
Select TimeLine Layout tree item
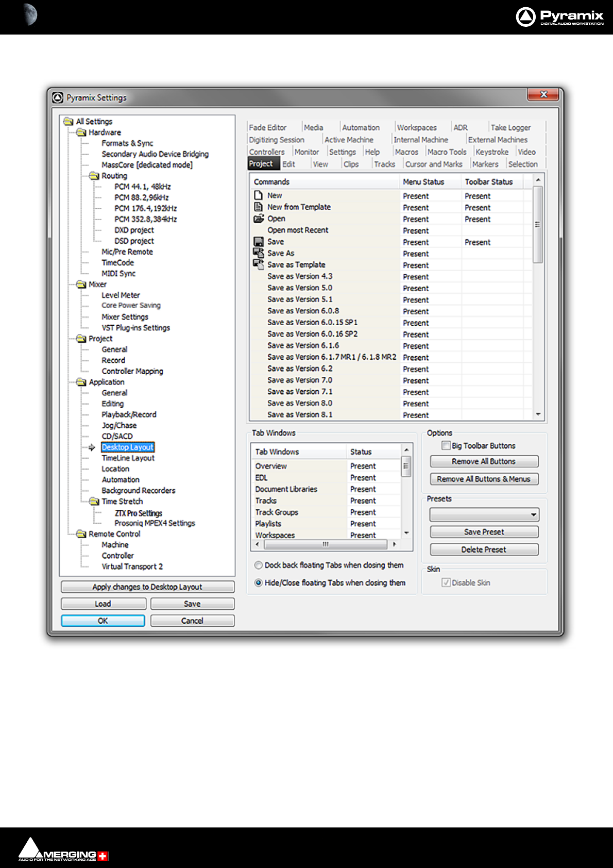(128, 458)
